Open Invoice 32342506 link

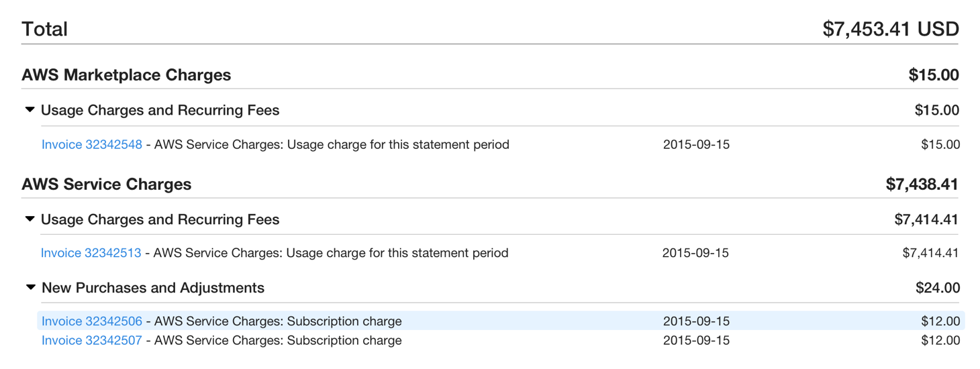coord(92,321)
